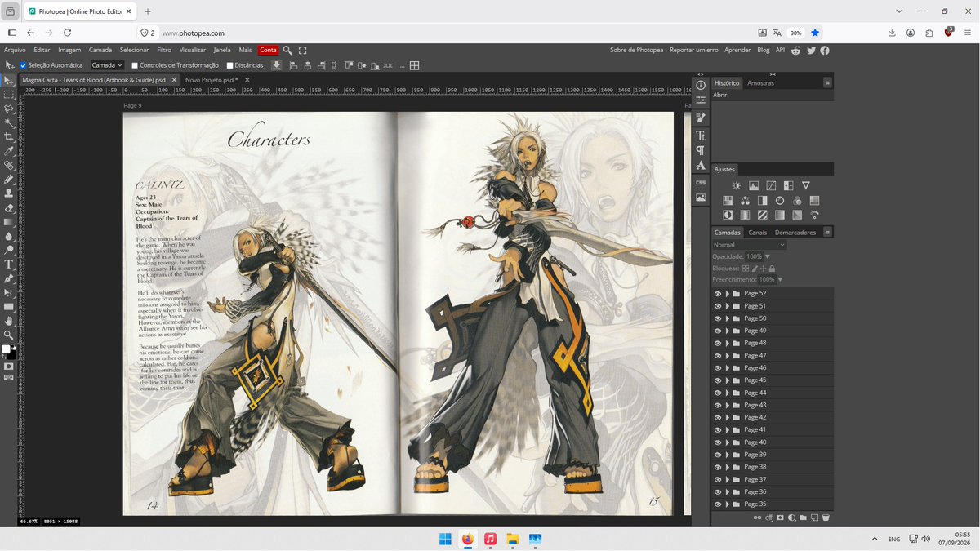The width and height of the screenshot is (980, 551).
Task: Open the Character panel (Tt) icon
Action: [x=701, y=136]
